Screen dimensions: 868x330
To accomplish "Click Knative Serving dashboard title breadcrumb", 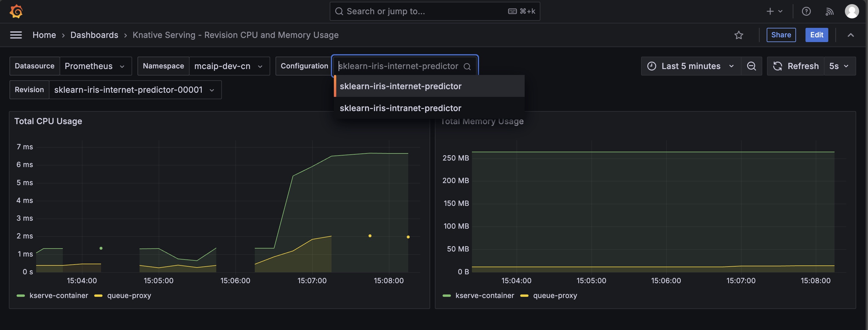I will point(236,35).
